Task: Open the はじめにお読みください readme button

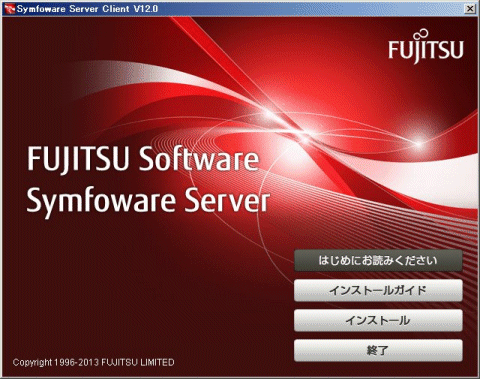Action: coord(378,260)
